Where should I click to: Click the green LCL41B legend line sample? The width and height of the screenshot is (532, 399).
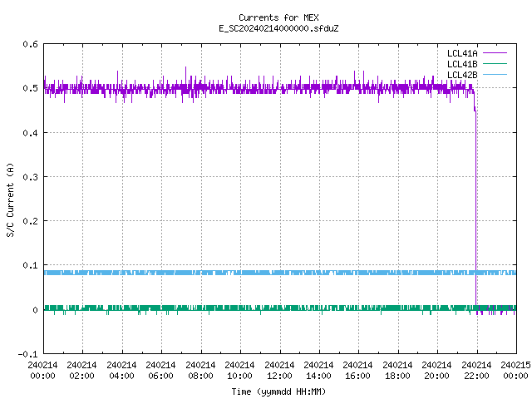495,63
